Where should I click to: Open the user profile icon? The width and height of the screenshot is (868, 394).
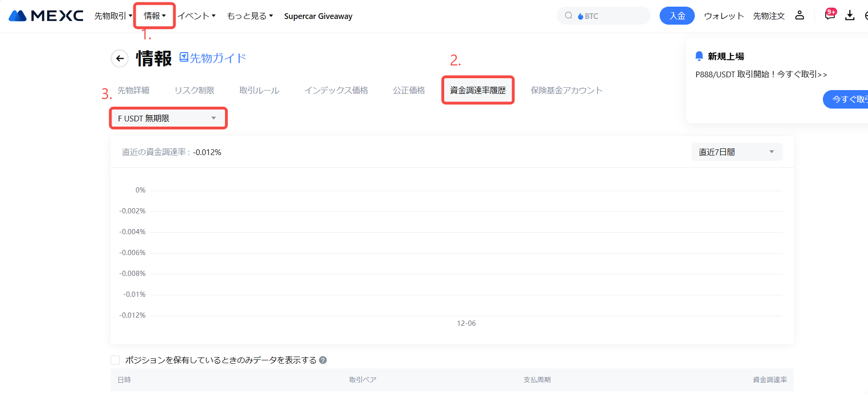(x=800, y=16)
